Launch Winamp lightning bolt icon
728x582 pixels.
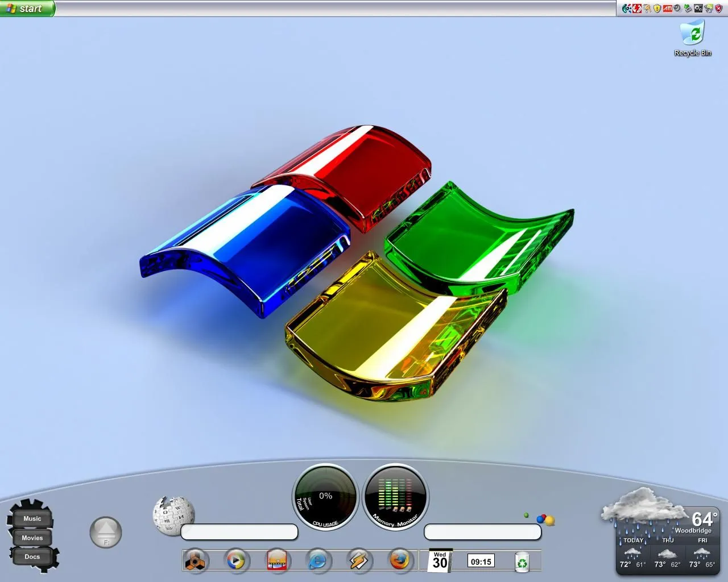[x=358, y=561]
